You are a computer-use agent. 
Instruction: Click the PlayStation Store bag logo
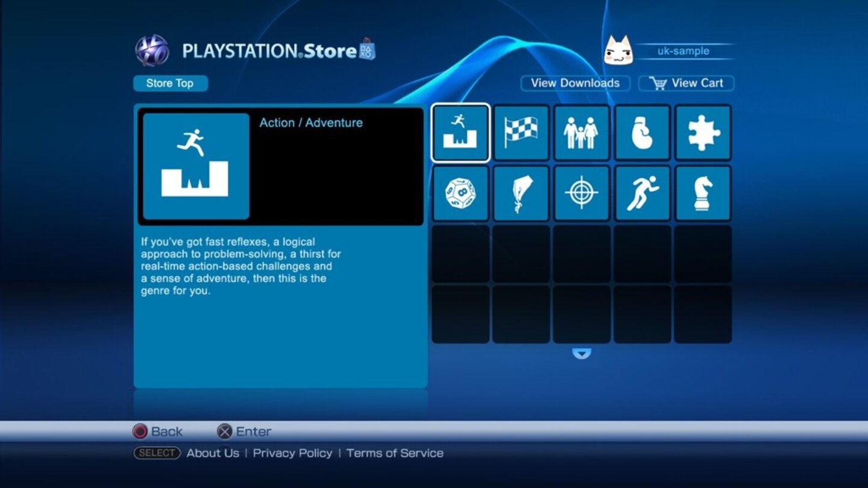366,50
